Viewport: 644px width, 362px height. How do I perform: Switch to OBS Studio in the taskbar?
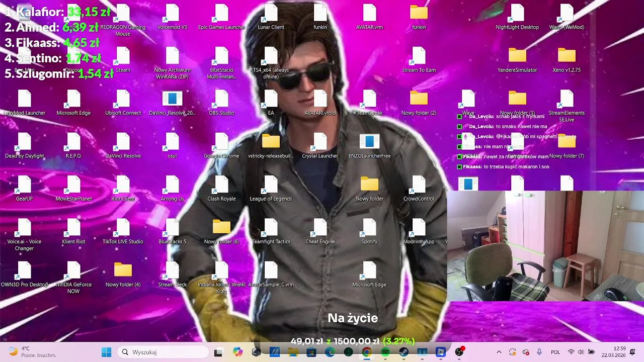tap(459, 352)
